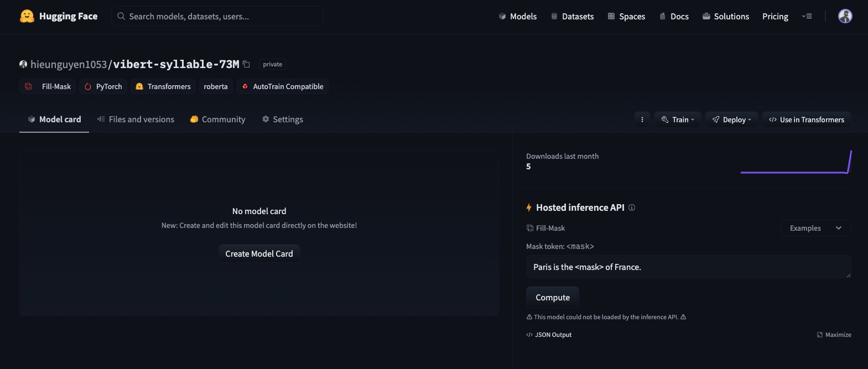Click the AutoTrain Compatible tag
This screenshot has width=868, height=369.
click(283, 86)
